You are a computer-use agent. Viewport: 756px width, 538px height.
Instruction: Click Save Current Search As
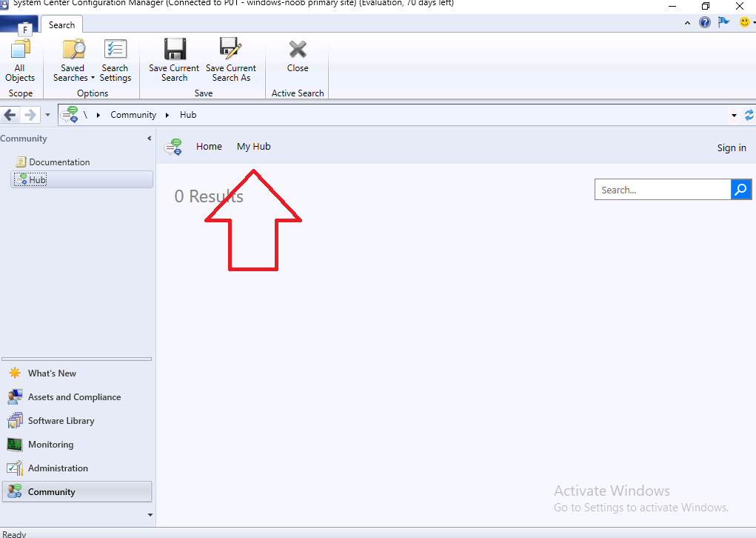click(231, 61)
